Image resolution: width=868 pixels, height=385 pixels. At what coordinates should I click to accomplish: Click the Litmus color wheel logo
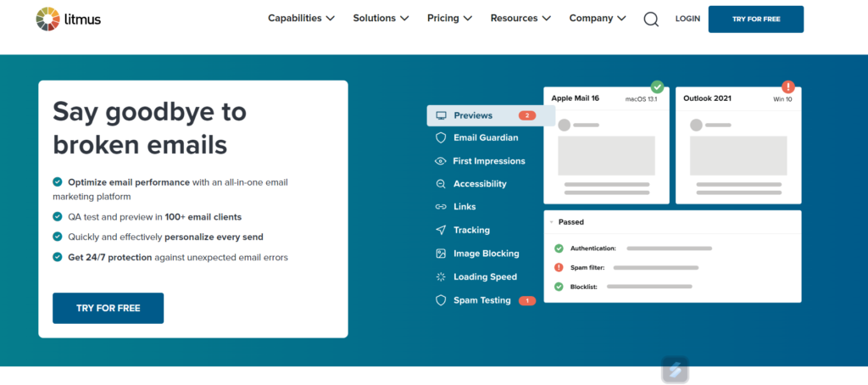48,19
